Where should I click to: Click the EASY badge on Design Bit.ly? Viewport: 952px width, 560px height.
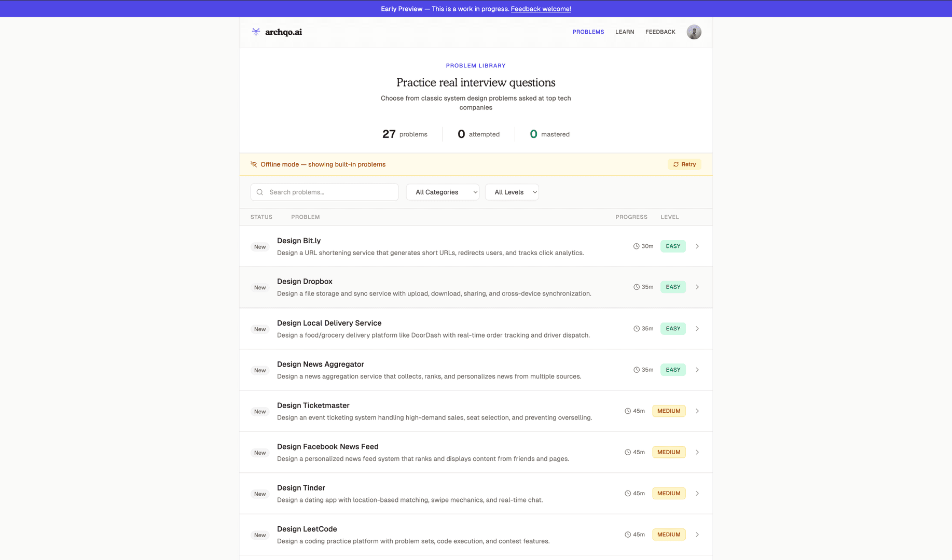pyautogui.click(x=673, y=246)
